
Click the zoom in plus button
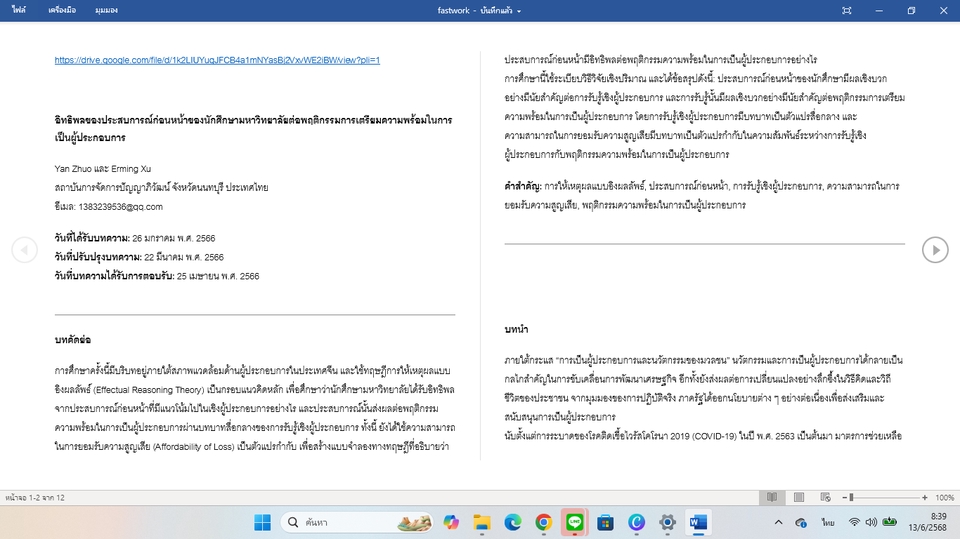click(926, 497)
